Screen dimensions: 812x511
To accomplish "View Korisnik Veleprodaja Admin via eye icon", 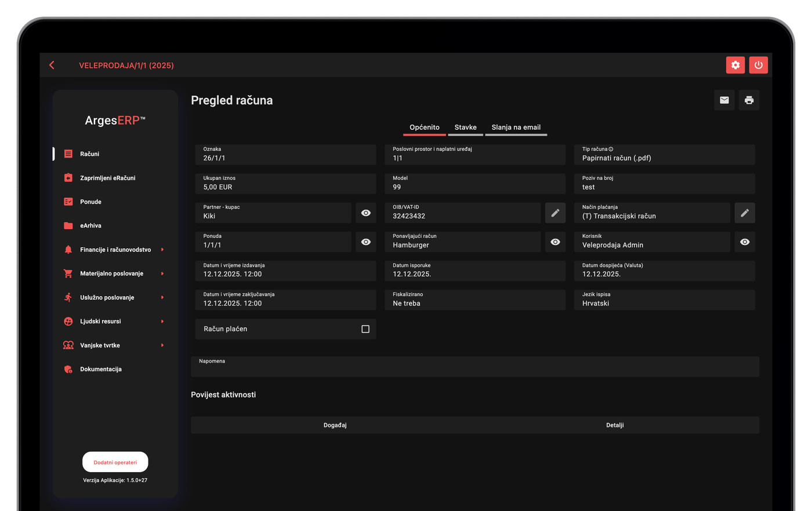I will (x=745, y=242).
